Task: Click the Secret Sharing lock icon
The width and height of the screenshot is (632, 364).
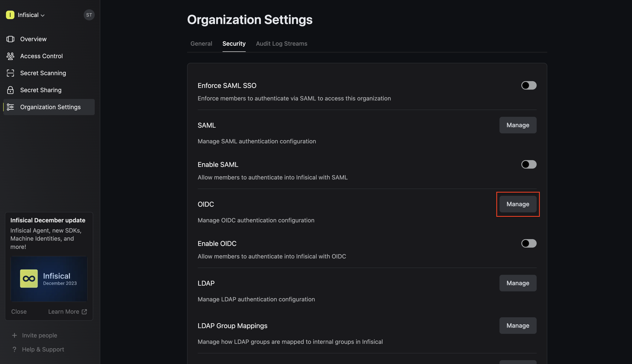Action: coord(10,90)
